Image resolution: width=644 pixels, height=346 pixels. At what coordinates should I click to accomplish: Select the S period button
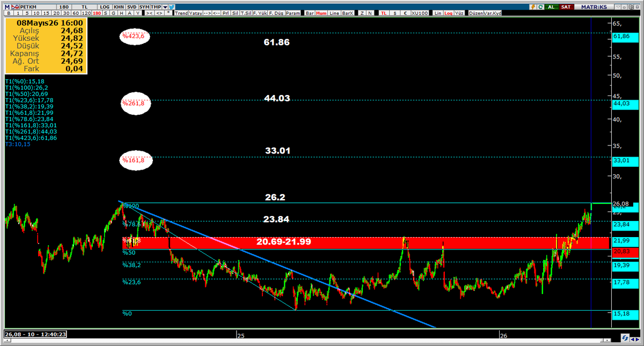106,13
